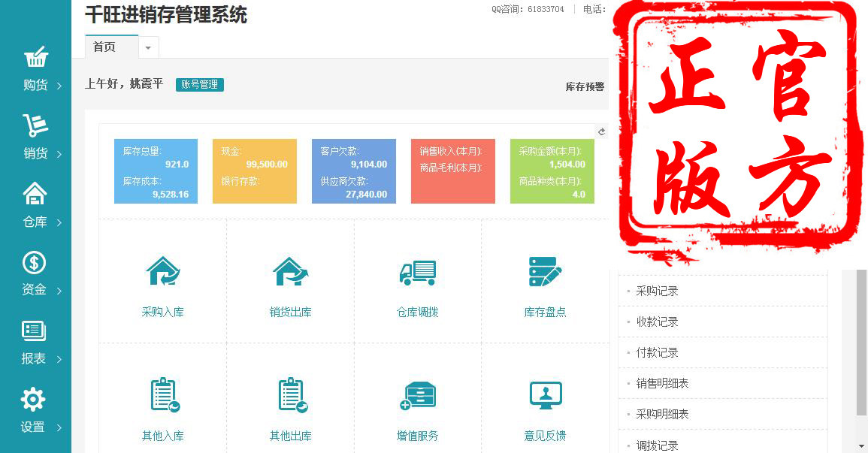Screen dimensions: 868x453
Task: Open the 意见反馈 link label
Action: 546,436
